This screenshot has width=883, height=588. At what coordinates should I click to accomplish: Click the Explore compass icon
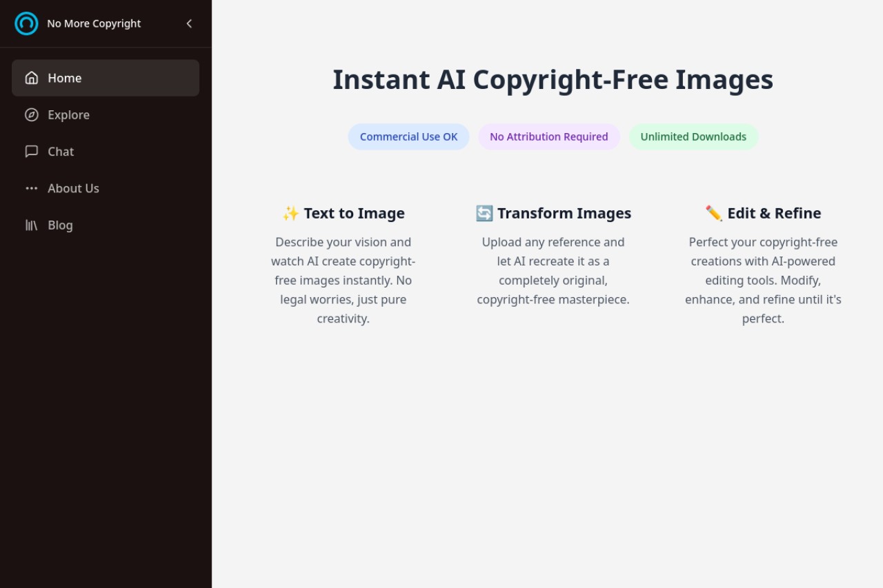[32, 114]
